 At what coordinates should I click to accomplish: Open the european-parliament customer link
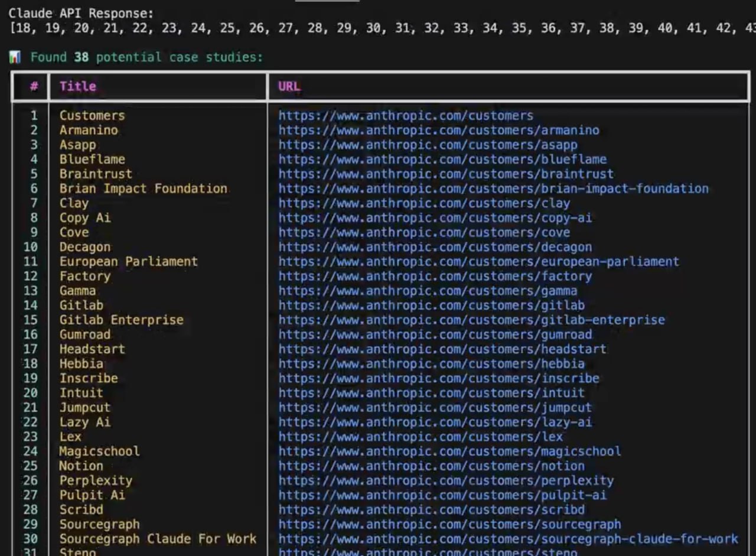tap(478, 262)
